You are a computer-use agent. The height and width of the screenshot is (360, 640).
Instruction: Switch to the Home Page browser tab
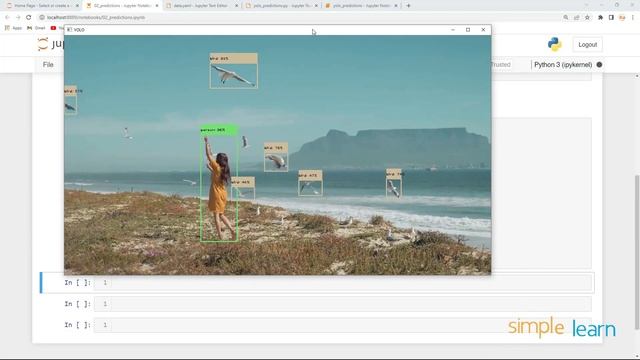click(39, 6)
